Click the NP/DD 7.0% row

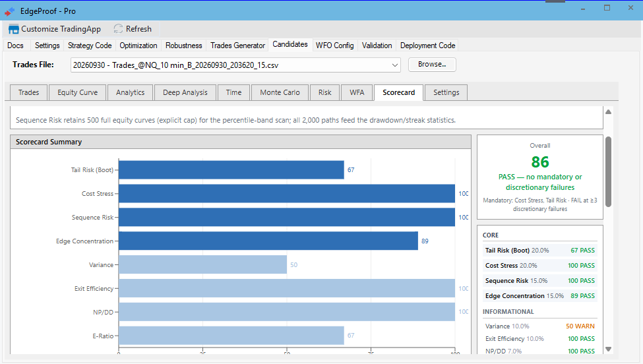pos(539,351)
